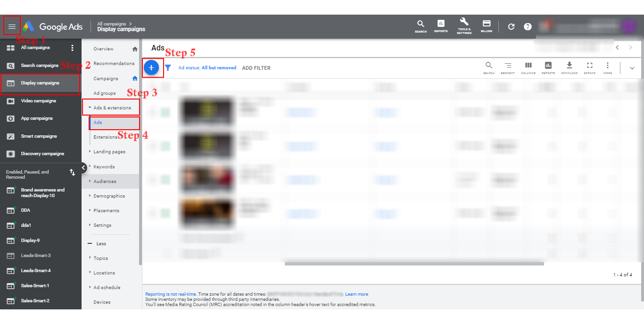Open the hamburger main menu
644x324 pixels.
pyautogui.click(x=12, y=26)
